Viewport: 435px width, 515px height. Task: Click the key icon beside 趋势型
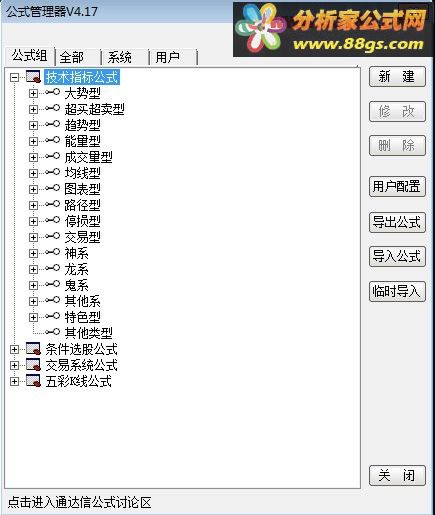tap(53, 124)
